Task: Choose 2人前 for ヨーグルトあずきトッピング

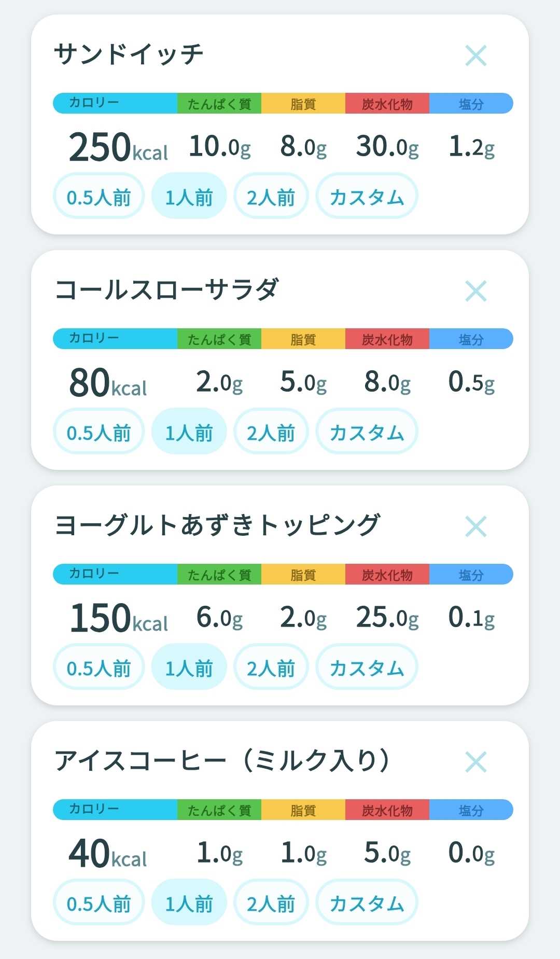Action: pos(271,667)
